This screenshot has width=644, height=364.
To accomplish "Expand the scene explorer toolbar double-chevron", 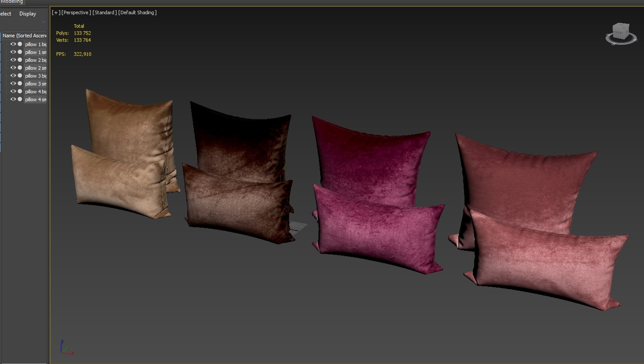I will coord(44,22).
